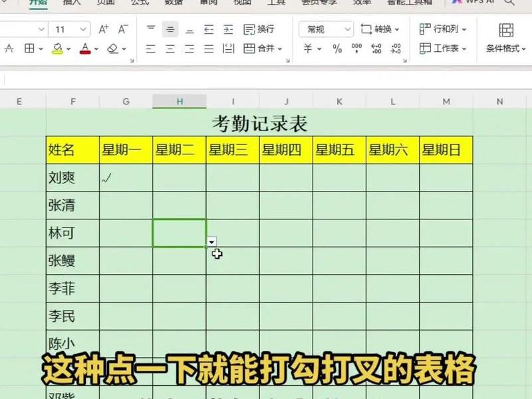Open the search magnifier icon
This screenshot has width=532, height=399.
click(509, 3)
